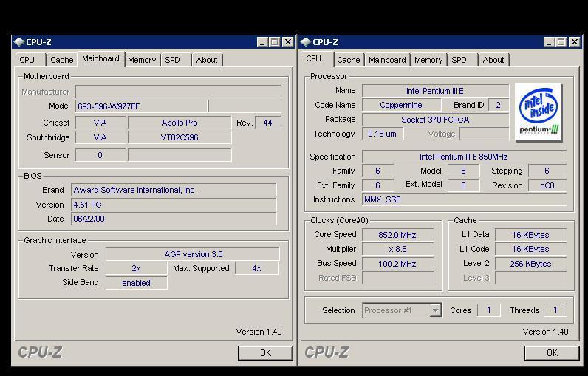Click the Cores count field

tap(488, 310)
